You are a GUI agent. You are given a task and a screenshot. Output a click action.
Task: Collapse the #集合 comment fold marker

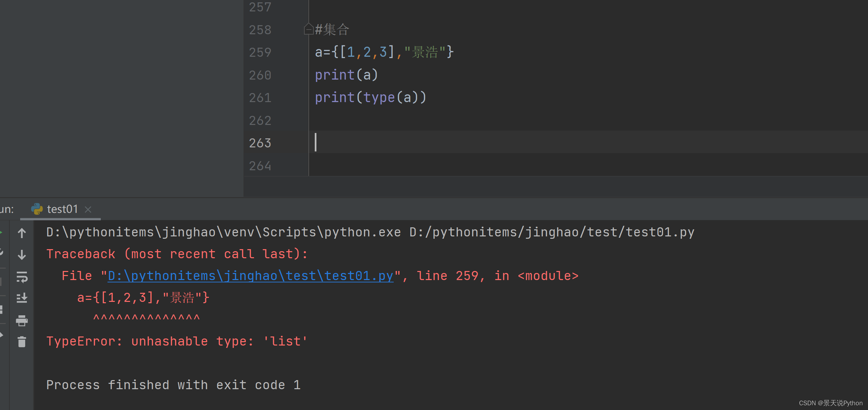pos(308,29)
